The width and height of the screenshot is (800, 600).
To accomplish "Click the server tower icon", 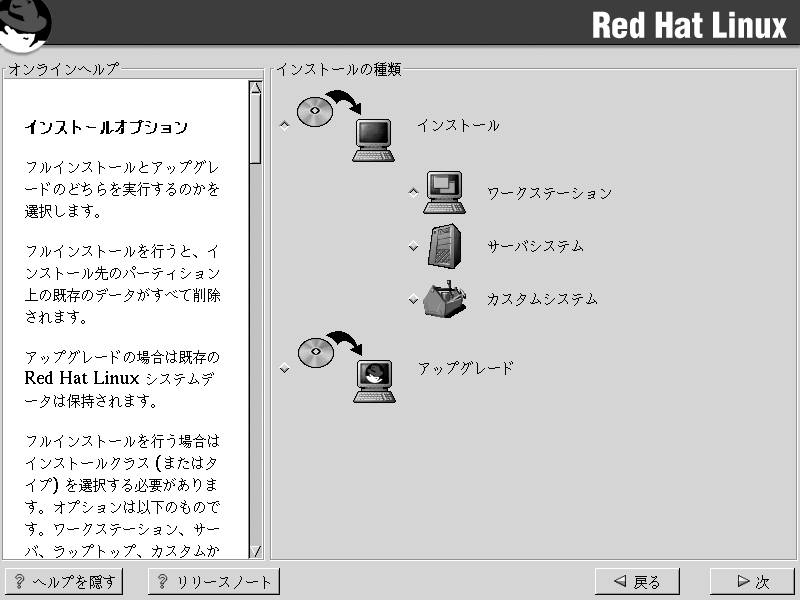I will click(443, 246).
